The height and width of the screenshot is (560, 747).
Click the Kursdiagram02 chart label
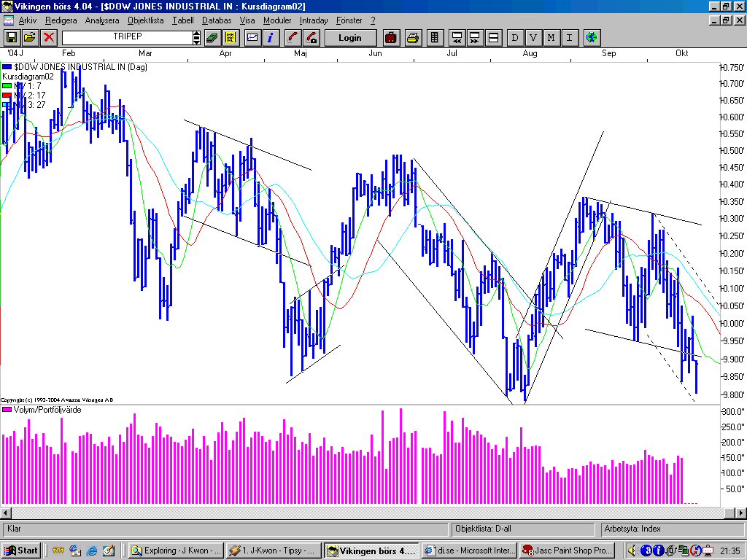28,76
